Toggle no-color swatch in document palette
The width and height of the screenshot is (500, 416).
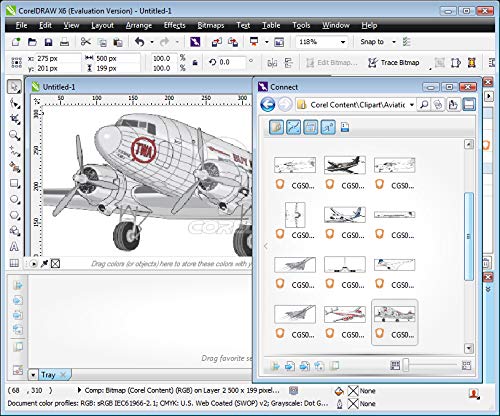[x=56, y=264]
